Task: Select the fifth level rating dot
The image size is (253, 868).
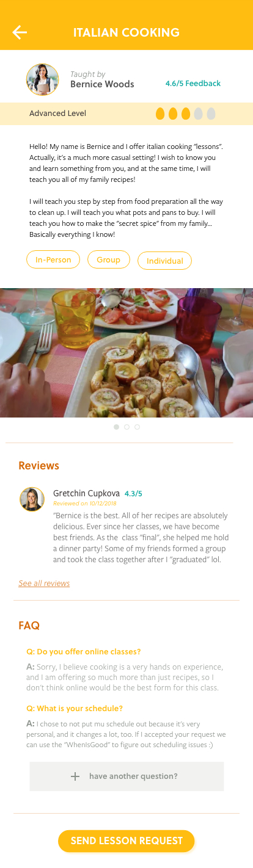Action: 211,114
